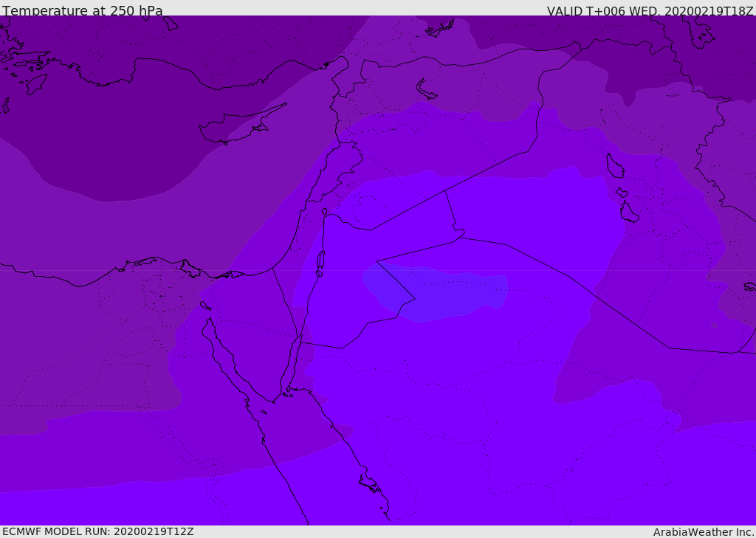Image resolution: width=756 pixels, height=538 pixels.
Task: Click the 'VALID T+006 WED. 20200219T18Z' label
Action: (650, 10)
